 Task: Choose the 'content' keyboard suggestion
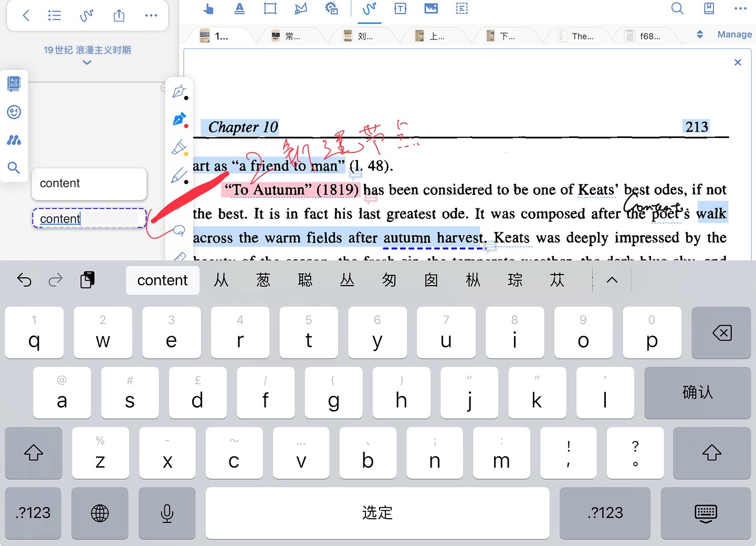click(x=163, y=280)
